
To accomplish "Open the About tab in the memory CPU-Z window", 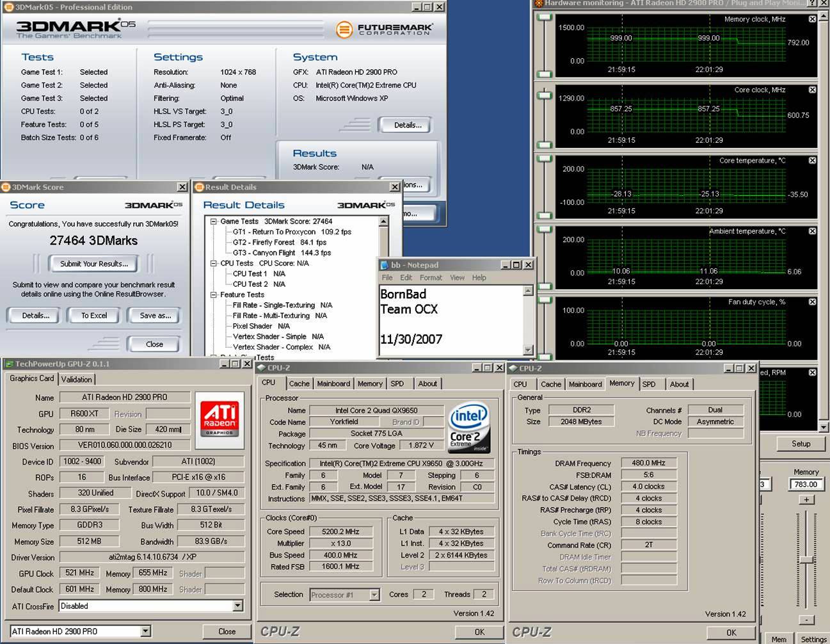I will (679, 384).
